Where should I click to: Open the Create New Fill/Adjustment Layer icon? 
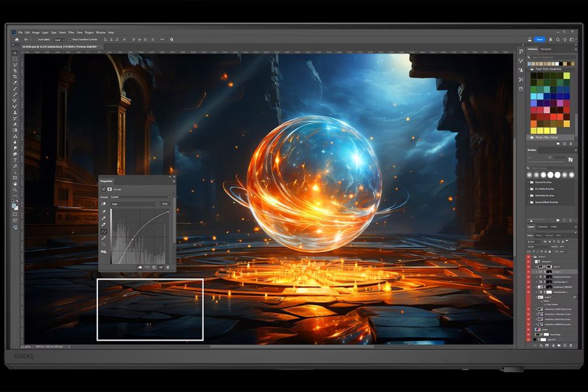[553, 345]
